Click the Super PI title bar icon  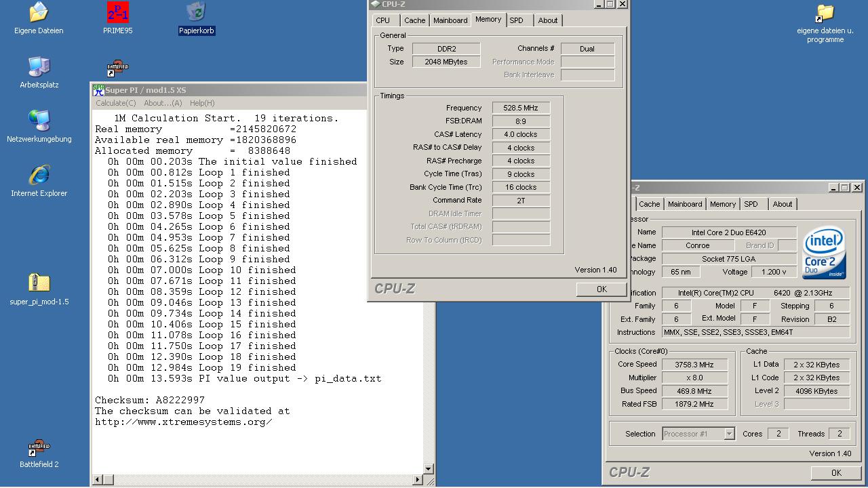98,90
